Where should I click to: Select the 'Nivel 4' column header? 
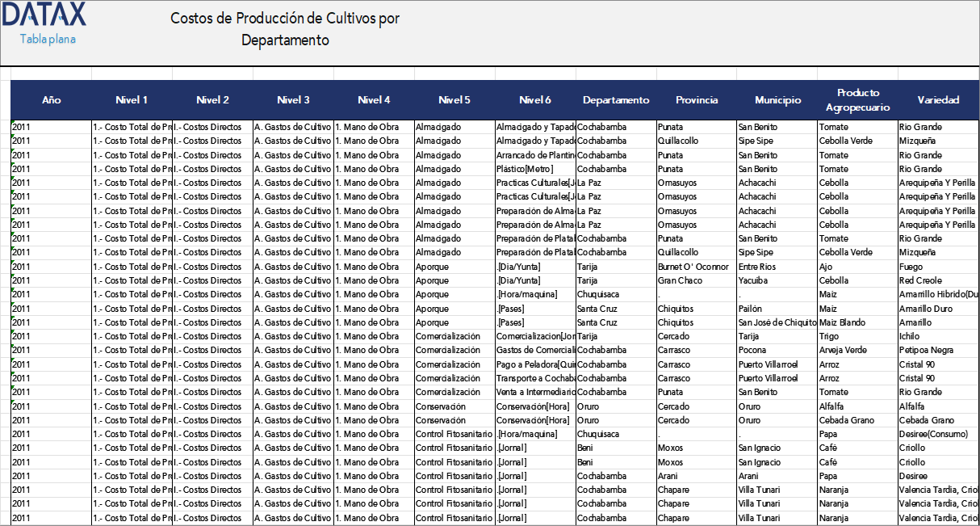[x=374, y=99]
